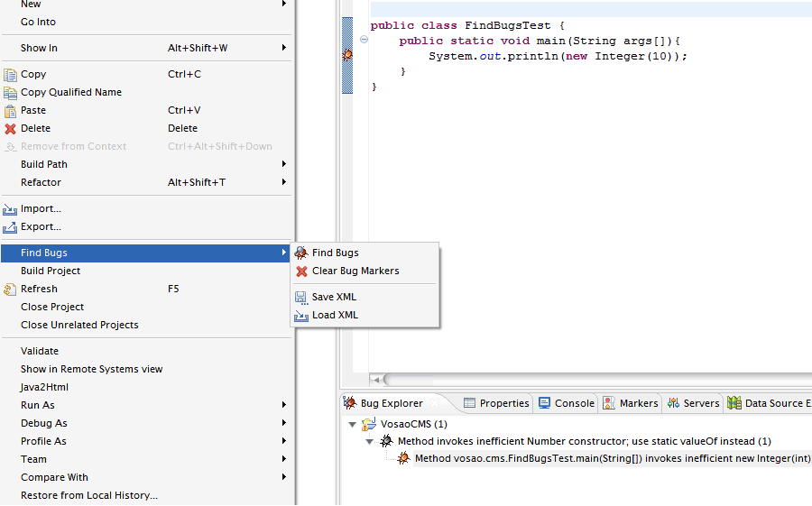
Task: Collapse the main method fold toggle
Action: click(x=364, y=40)
